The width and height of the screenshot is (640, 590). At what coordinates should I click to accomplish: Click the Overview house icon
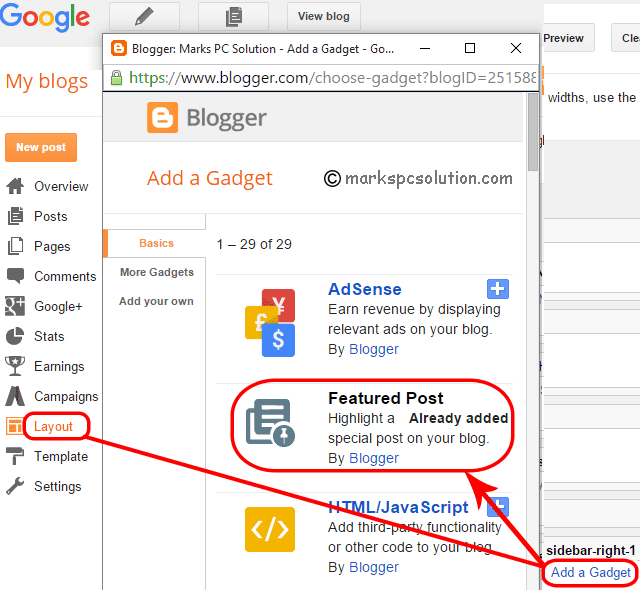(15, 186)
